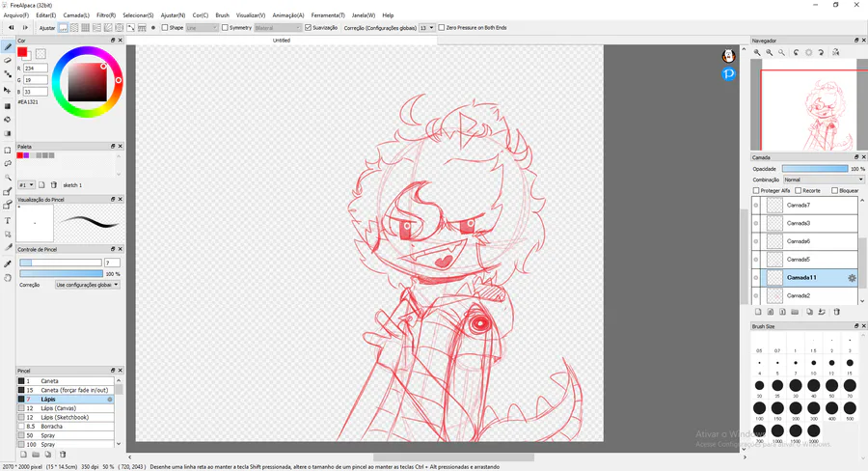Enable Zero Pressure on Both Ends
This screenshot has height=471, width=868.
(441, 28)
